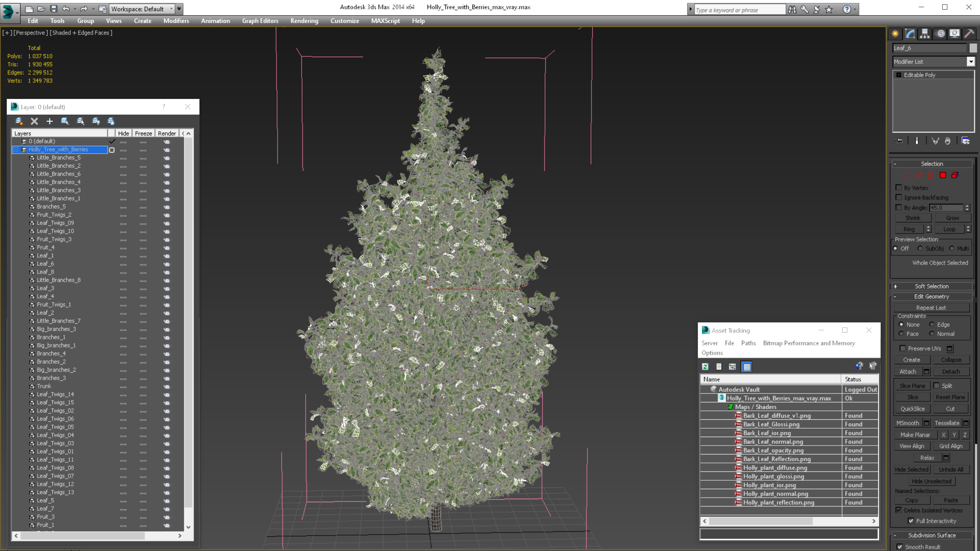The image size is (980, 551).
Task: Click the Redo arrow icon
Action: click(x=84, y=9)
